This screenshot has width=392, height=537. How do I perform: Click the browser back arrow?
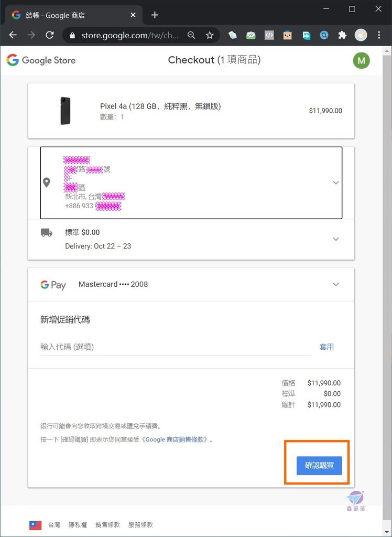pyautogui.click(x=13, y=35)
